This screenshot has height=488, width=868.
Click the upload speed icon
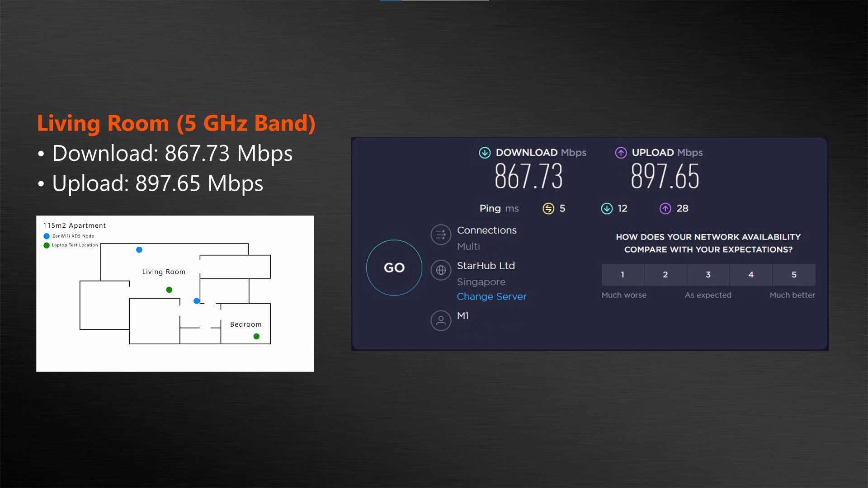click(x=622, y=152)
